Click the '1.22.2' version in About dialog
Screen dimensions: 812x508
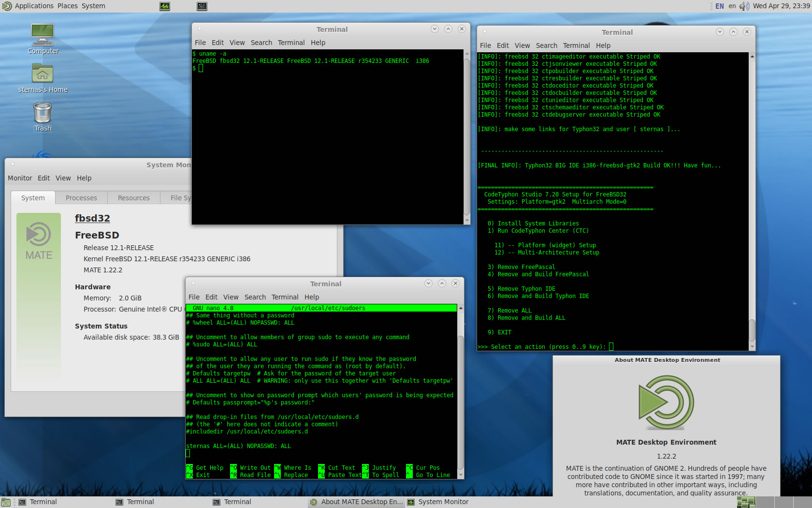(x=666, y=456)
